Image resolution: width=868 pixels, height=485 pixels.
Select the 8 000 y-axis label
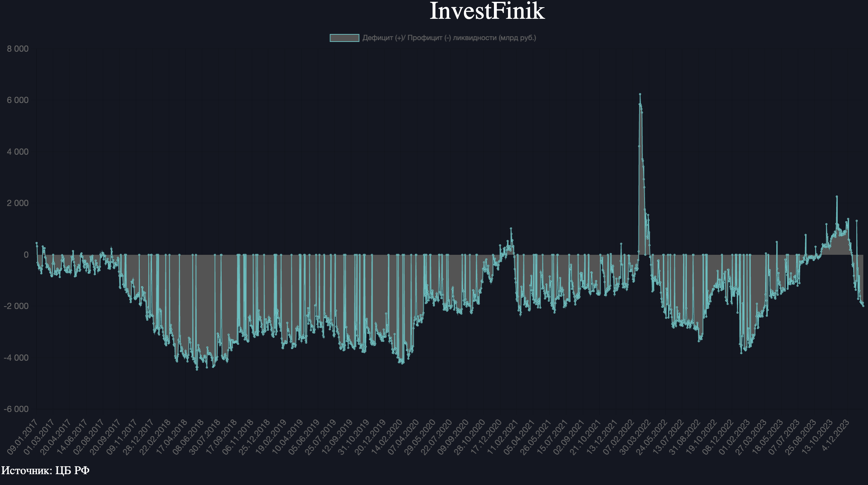(x=18, y=49)
